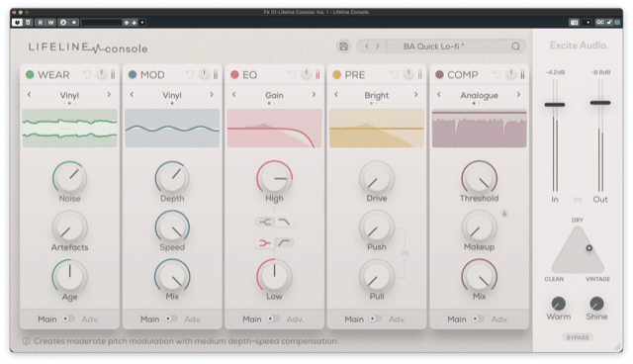Click the COMP Threshold knob

[x=479, y=178]
